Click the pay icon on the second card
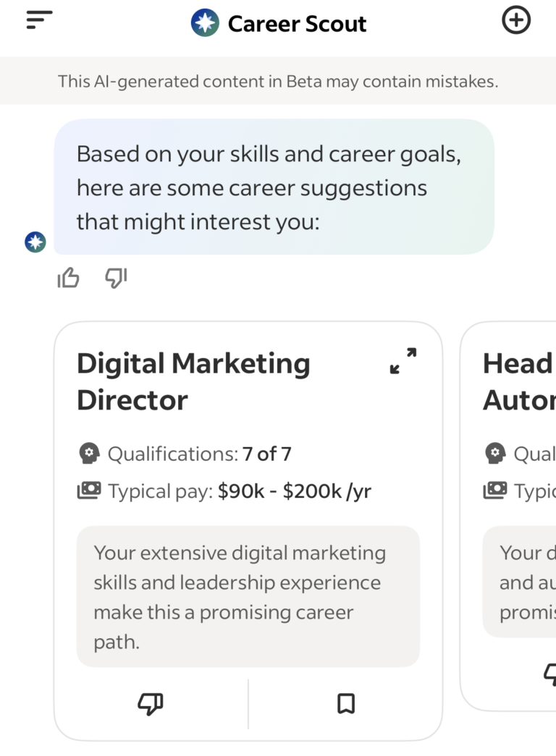 tap(495, 491)
